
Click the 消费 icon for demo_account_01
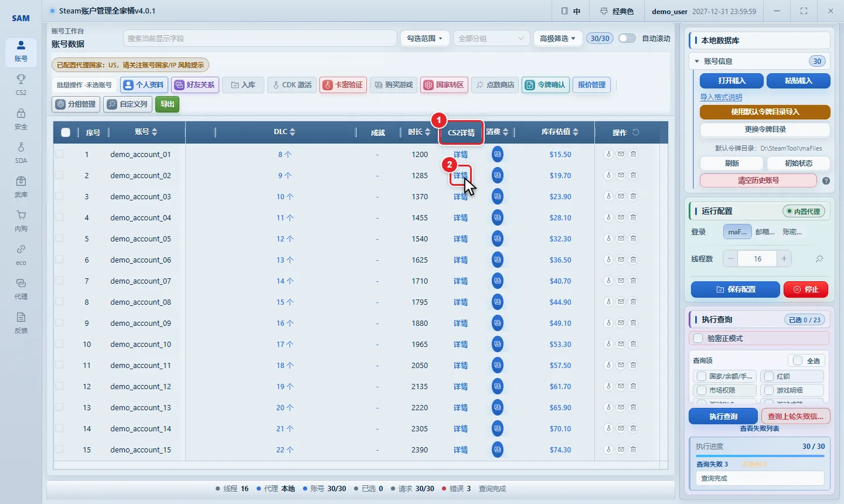coord(497,154)
